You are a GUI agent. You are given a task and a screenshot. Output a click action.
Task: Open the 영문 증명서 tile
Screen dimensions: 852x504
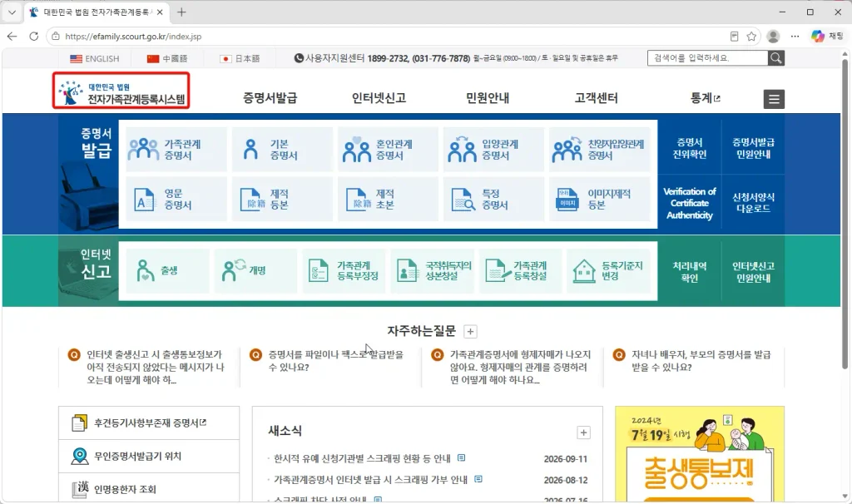(176, 199)
